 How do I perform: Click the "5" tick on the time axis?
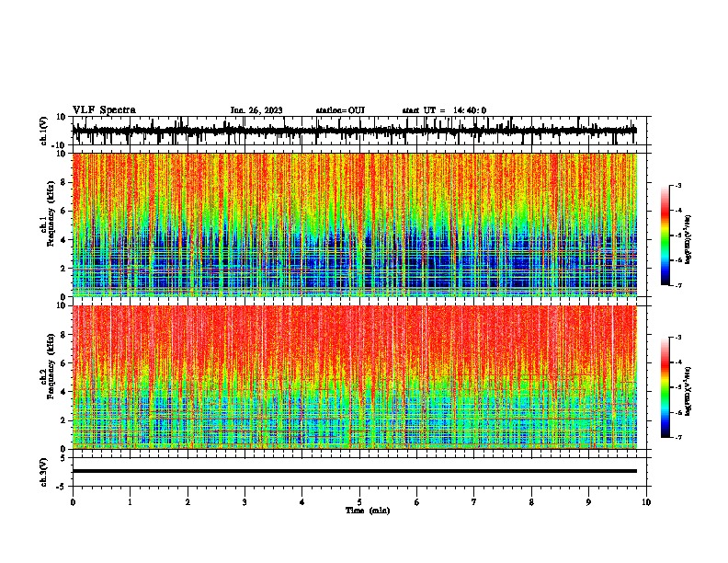pyautogui.click(x=359, y=502)
